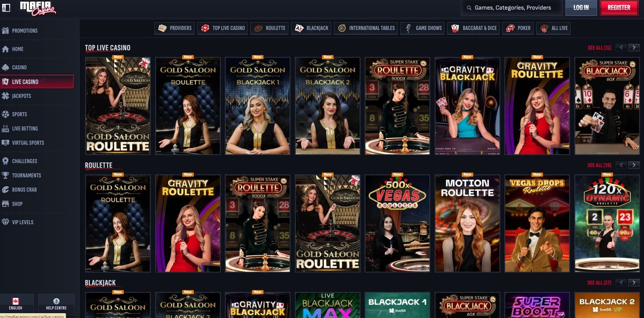
Task: Show next Blackjack games arrow
Action: (634, 283)
